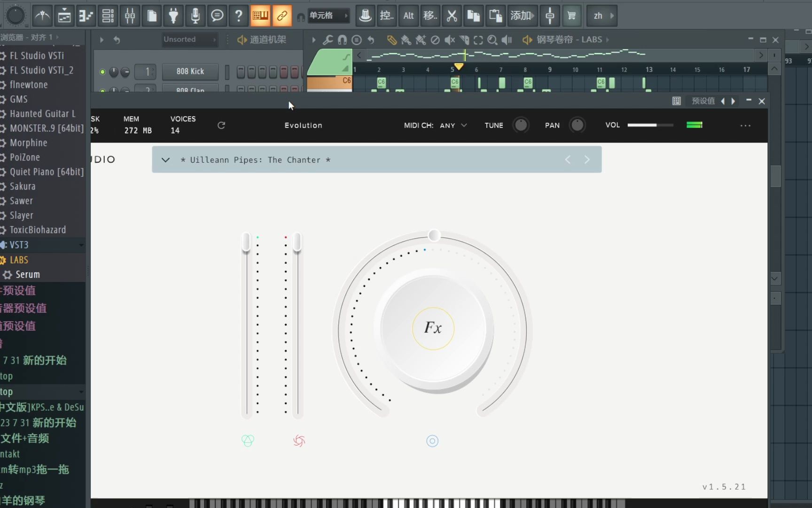Open the shopping cart store icon

click(571, 16)
